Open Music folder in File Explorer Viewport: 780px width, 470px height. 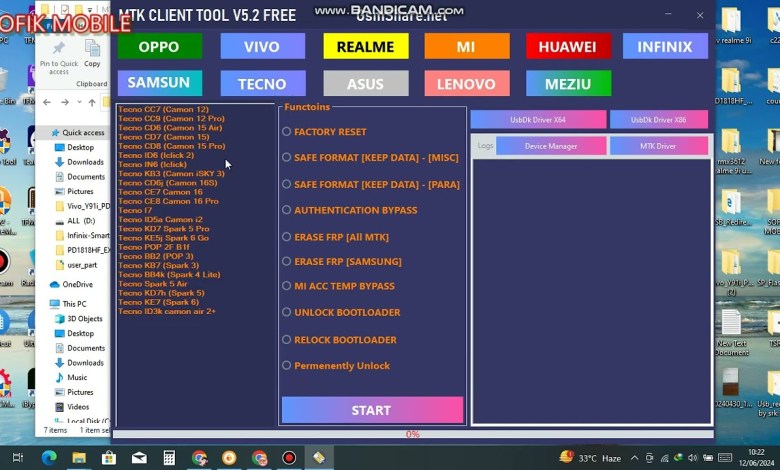[71, 377]
